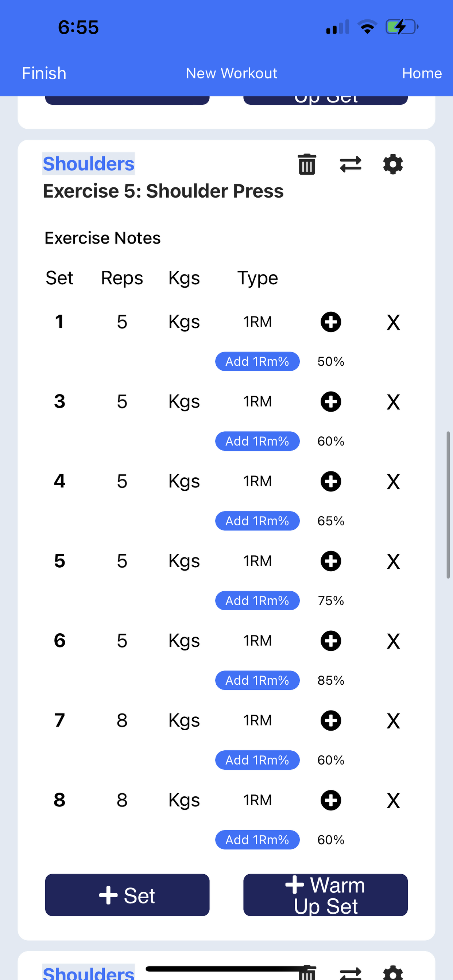Viewport: 453px width, 980px height.
Task: Open the 1RM type selector for set 1
Action: coord(258,322)
